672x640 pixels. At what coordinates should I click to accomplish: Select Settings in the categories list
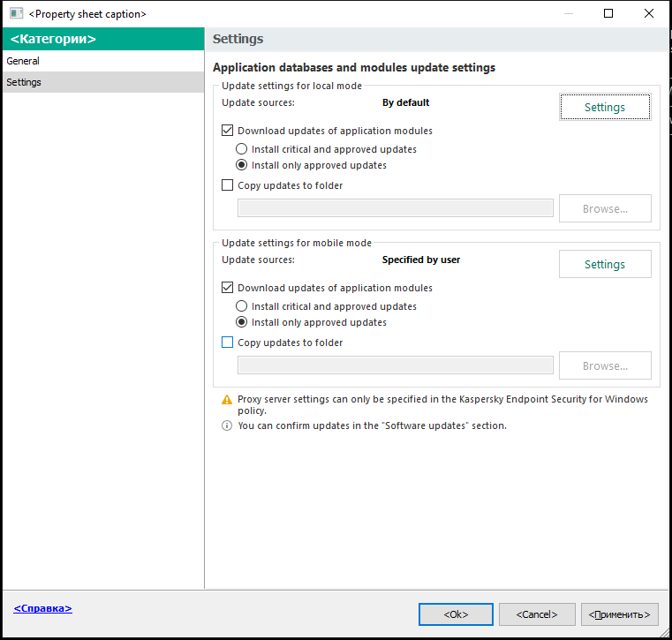(x=24, y=82)
